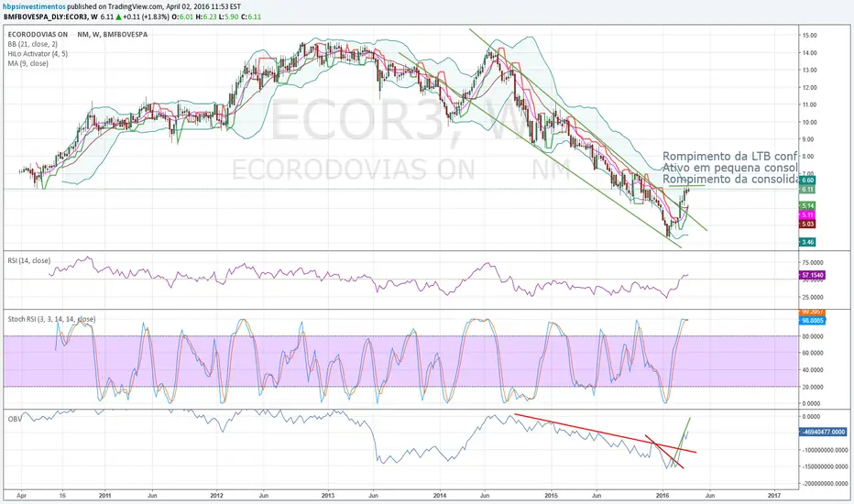
Task: Click the 12.00 price axis label
Action: click(x=809, y=87)
